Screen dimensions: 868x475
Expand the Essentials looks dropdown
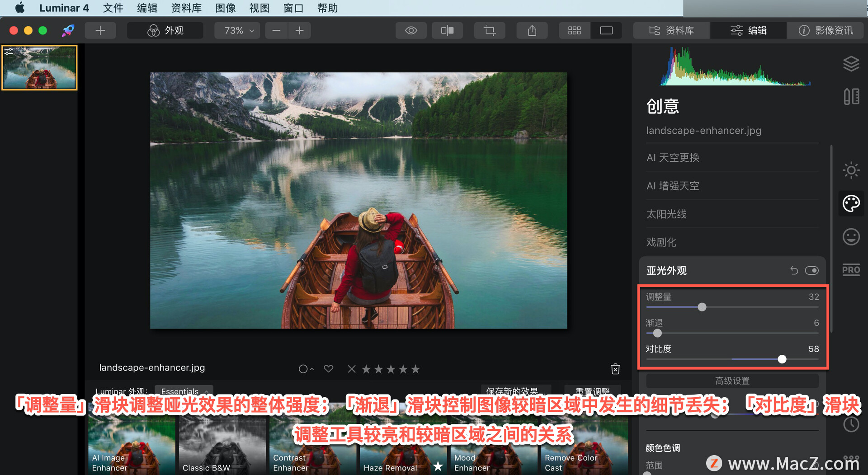(x=183, y=391)
